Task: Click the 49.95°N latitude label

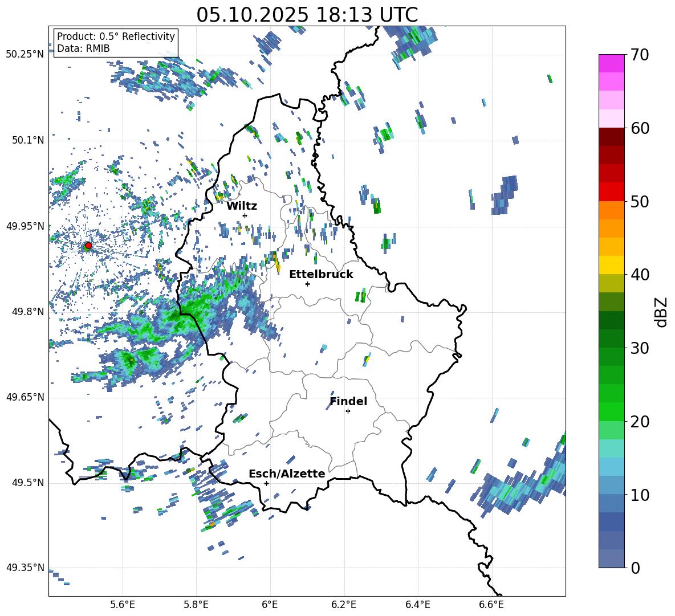Action: click(25, 226)
